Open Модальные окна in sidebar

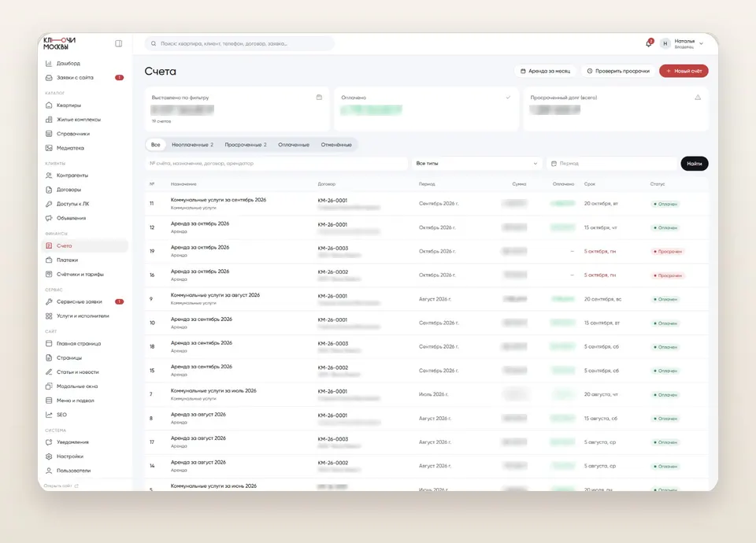[x=84, y=386]
